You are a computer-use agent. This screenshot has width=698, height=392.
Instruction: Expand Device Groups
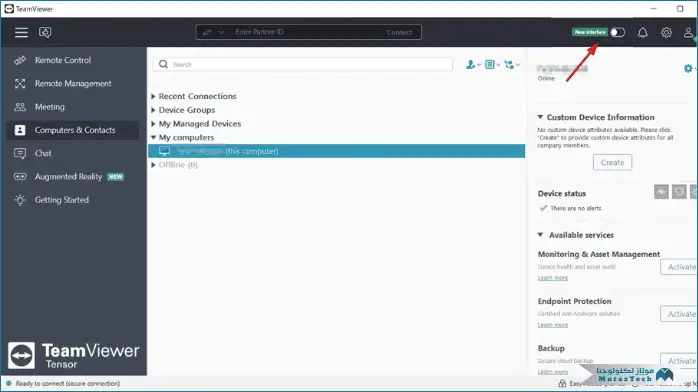pyautogui.click(x=153, y=110)
